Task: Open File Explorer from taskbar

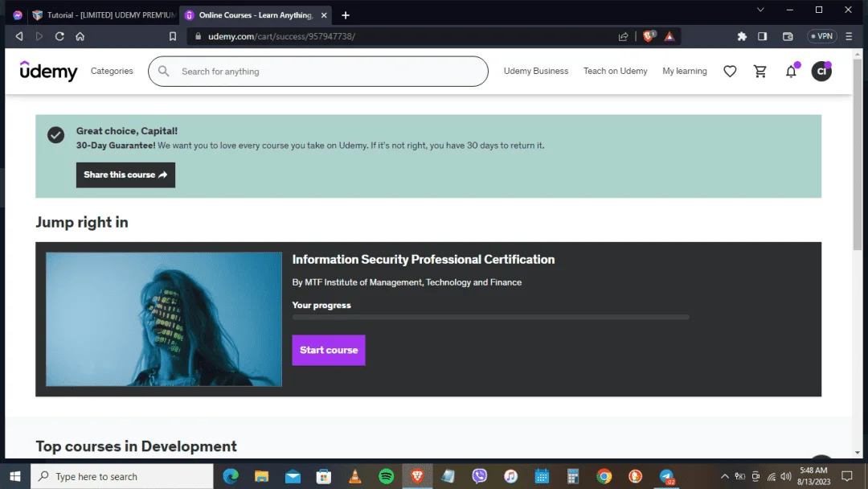Action: 261,476
